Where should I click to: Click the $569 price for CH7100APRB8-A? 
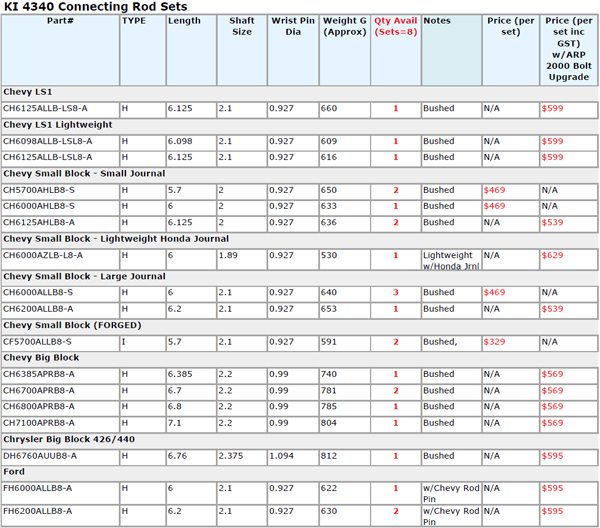pyautogui.click(x=553, y=423)
